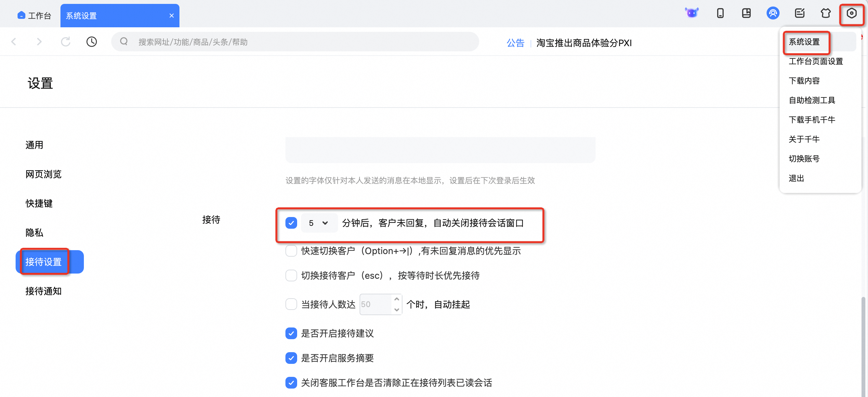Click the vertical scrollbar on the right
The image size is (868, 397).
coord(863,347)
